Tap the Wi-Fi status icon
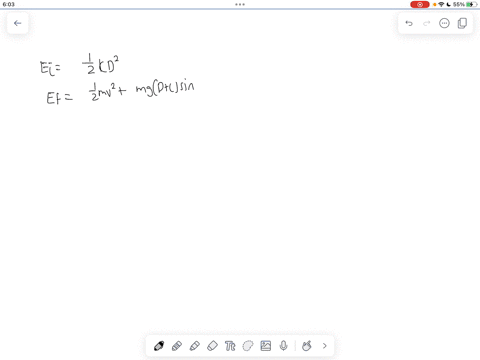 [441, 4]
